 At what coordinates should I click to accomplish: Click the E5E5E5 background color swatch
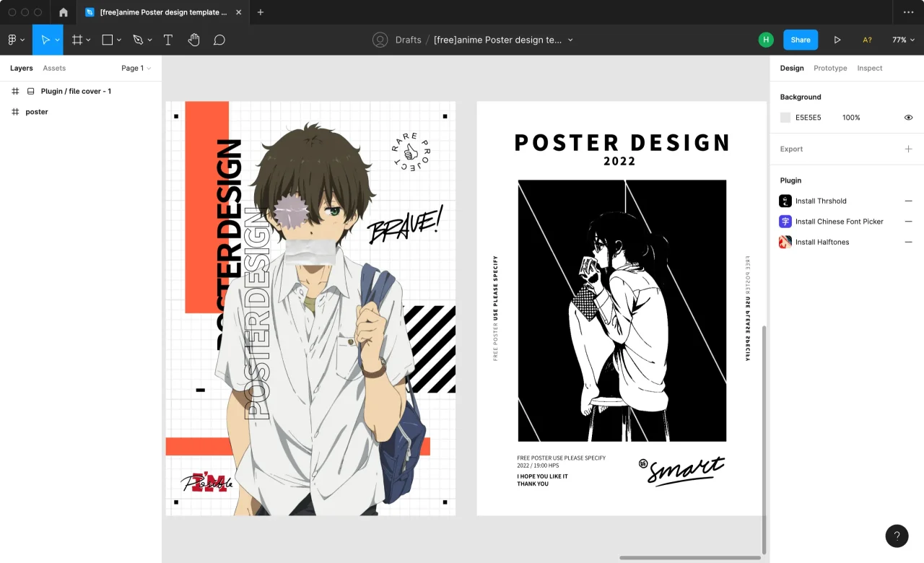[785, 118]
